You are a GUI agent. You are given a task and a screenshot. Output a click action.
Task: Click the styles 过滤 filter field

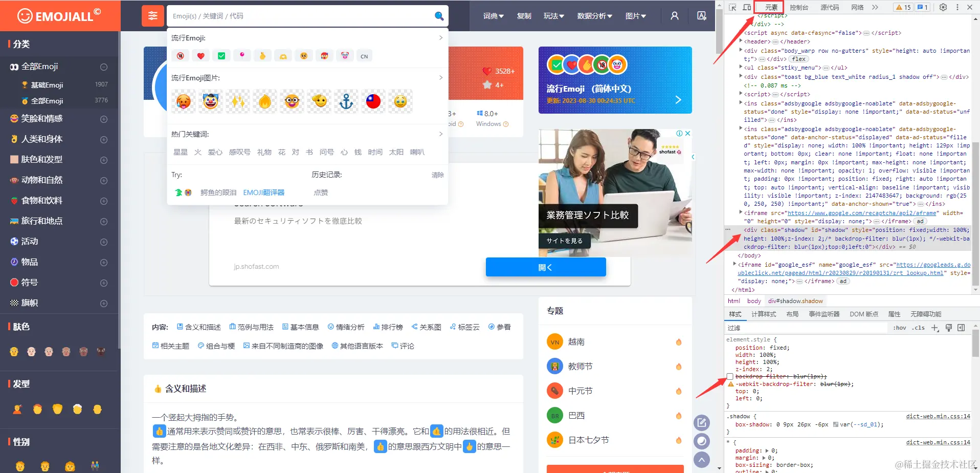point(806,328)
